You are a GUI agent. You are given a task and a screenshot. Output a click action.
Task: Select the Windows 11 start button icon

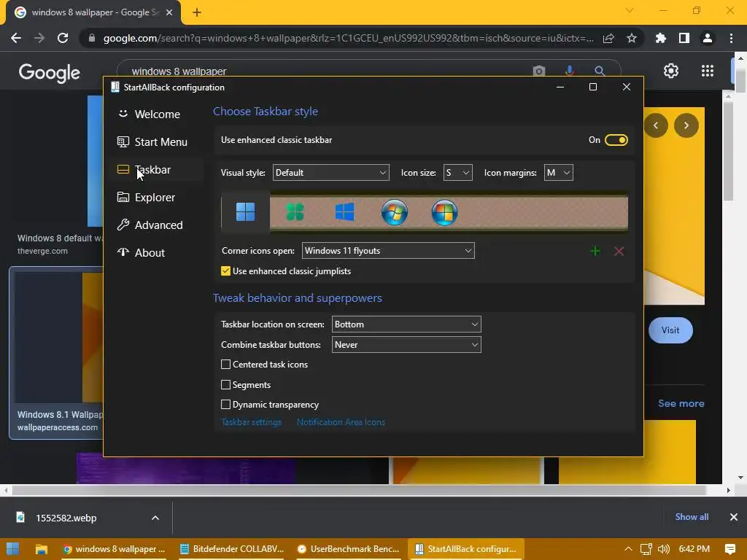[x=245, y=212]
